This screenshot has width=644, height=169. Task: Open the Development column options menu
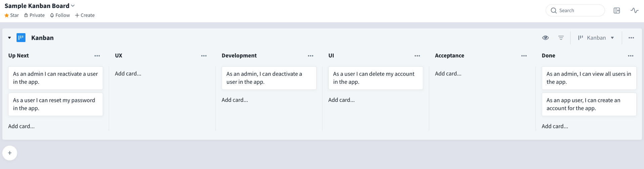tap(311, 56)
